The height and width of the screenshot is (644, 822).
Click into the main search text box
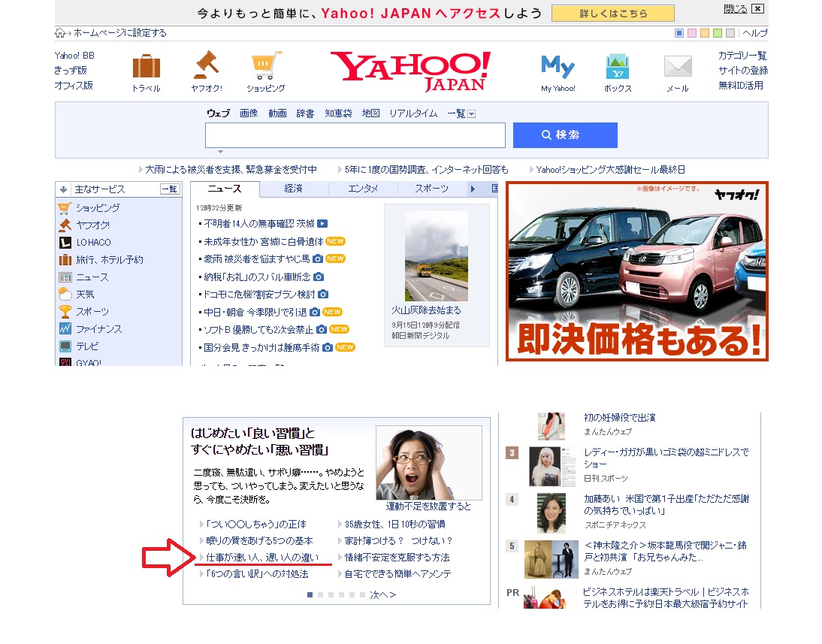[355, 135]
